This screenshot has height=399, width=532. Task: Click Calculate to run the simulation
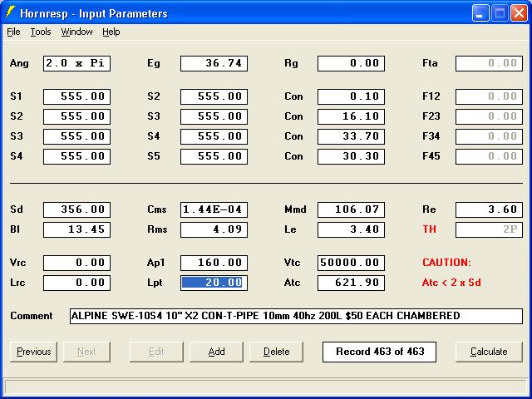pos(489,352)
